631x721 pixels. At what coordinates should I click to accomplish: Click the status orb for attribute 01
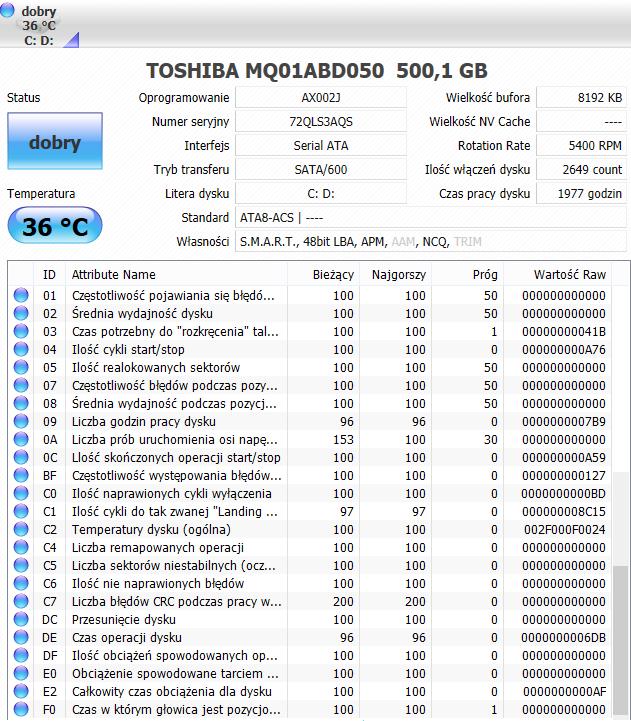[21, 295]
